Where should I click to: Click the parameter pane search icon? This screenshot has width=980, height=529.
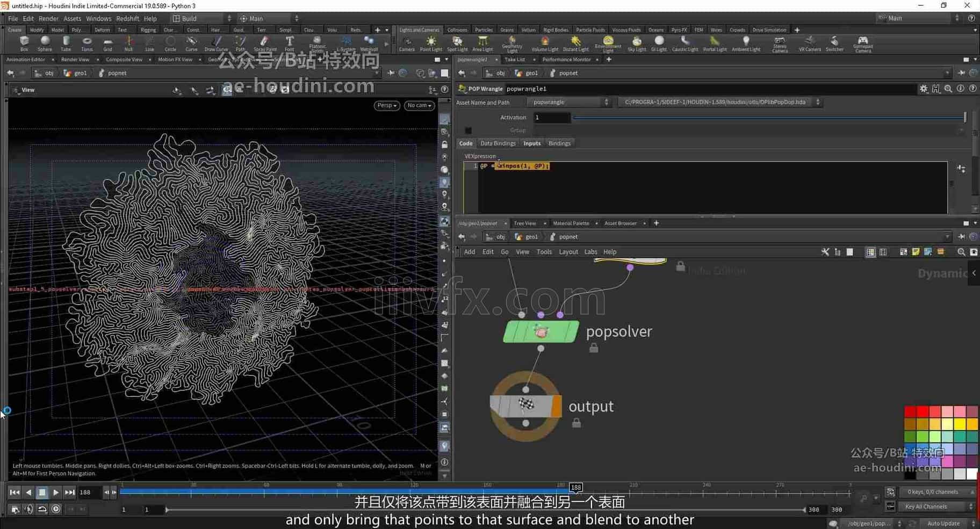(948, 89)
